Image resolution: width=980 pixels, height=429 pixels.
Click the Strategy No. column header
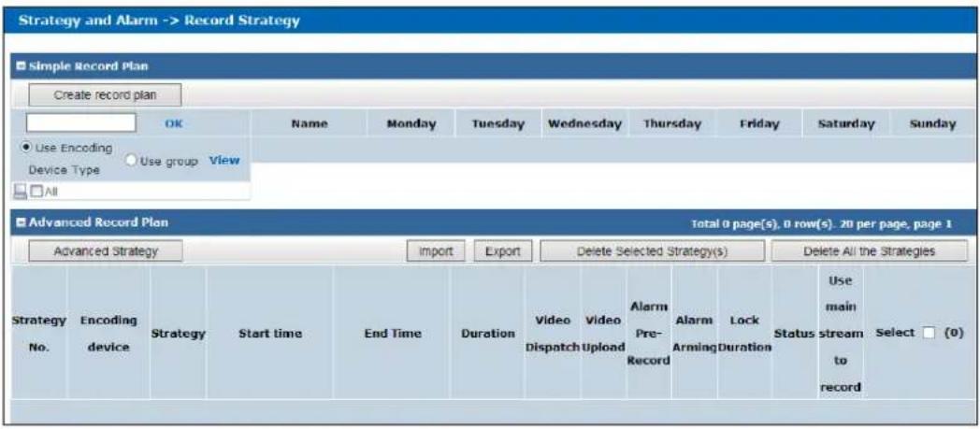coord(38,334)
